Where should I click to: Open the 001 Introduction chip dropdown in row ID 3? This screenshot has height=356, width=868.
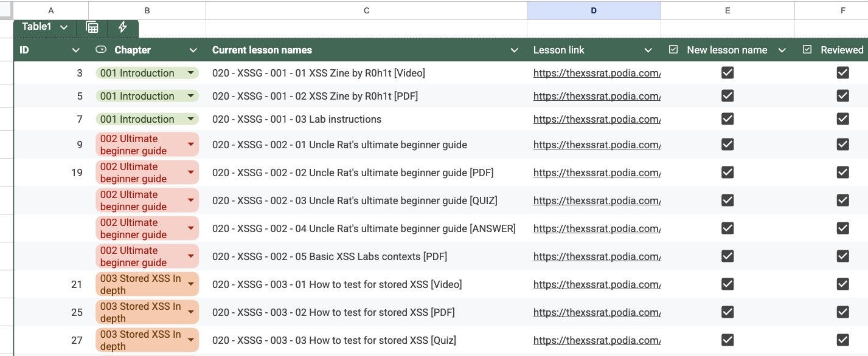pos(192,73)
